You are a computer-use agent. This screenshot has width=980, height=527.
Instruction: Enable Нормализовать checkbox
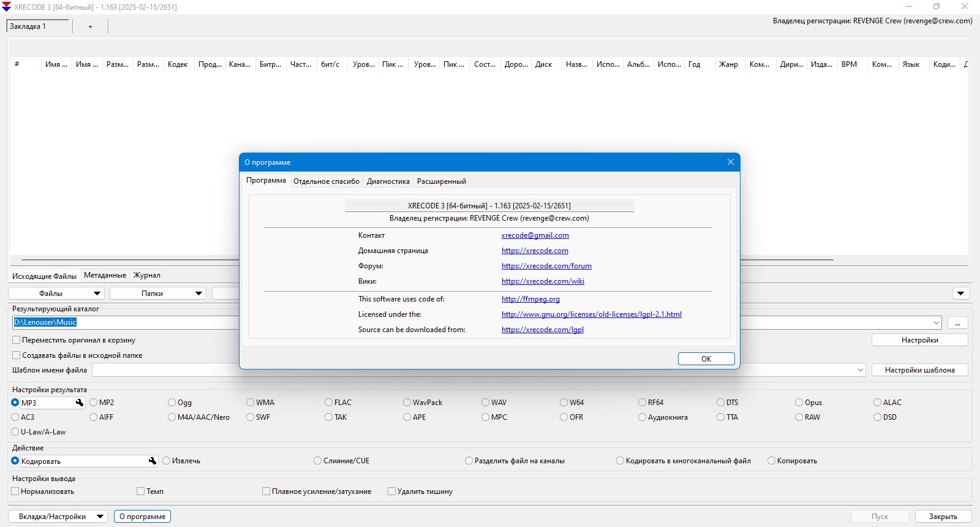15,491
